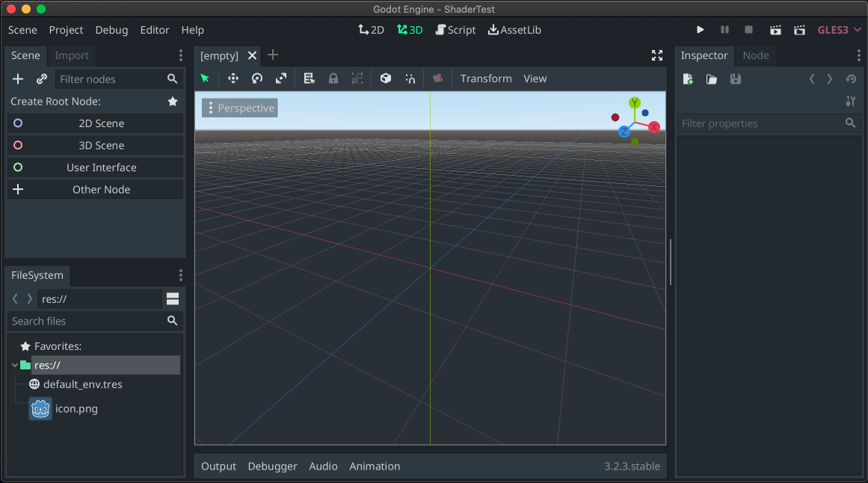Open Scene dock options menu dots
The height and width of the screenshot is (483, 868).
click(x=180, y=55)
